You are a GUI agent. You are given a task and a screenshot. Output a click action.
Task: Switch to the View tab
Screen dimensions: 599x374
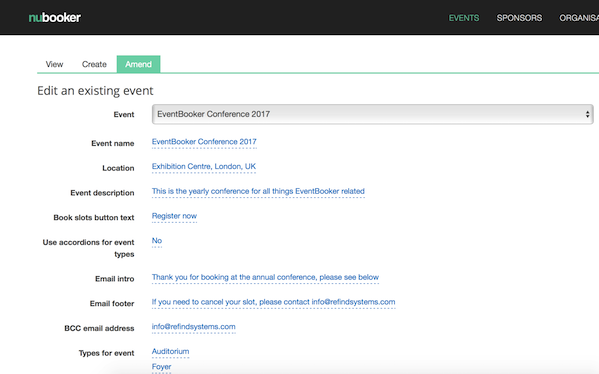(54, 64)
